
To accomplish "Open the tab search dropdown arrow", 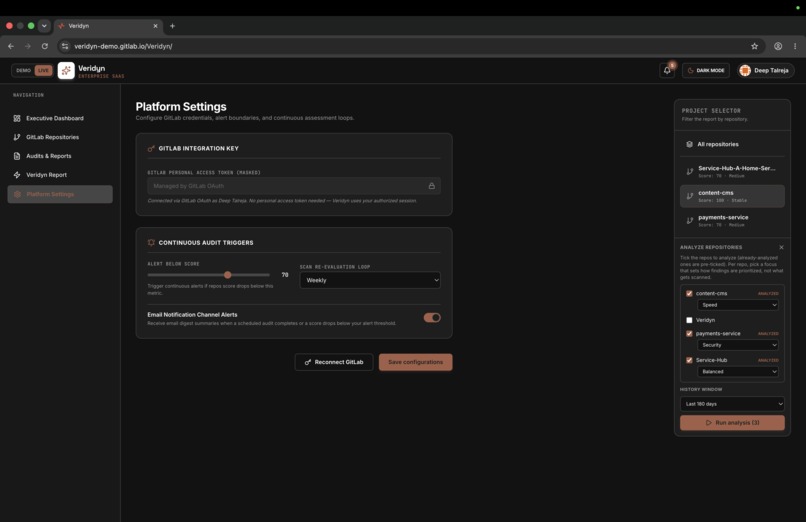I will (44, 26).
